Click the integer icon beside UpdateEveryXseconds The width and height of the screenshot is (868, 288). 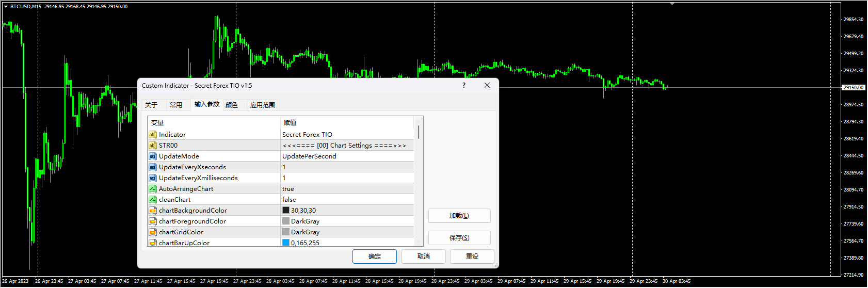point(152,167)
